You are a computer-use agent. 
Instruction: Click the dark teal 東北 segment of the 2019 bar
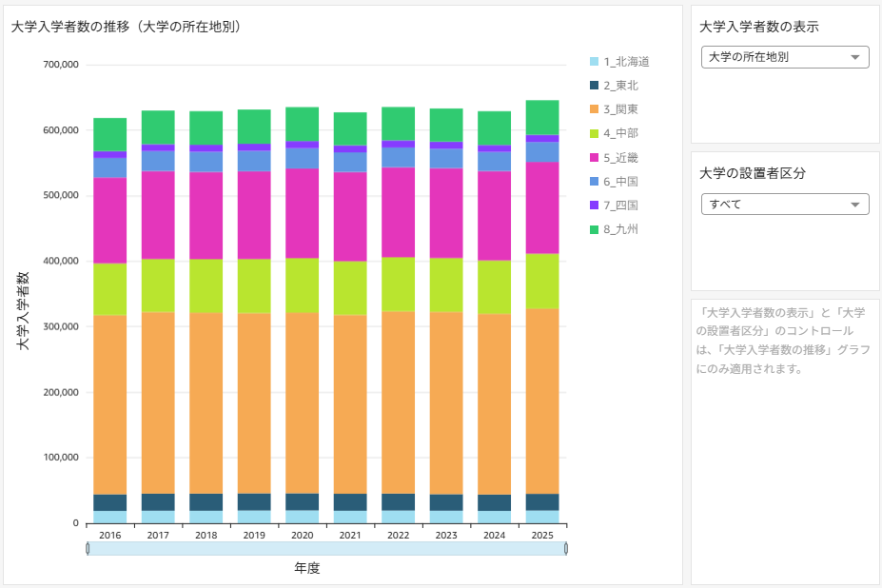point(254,501)
